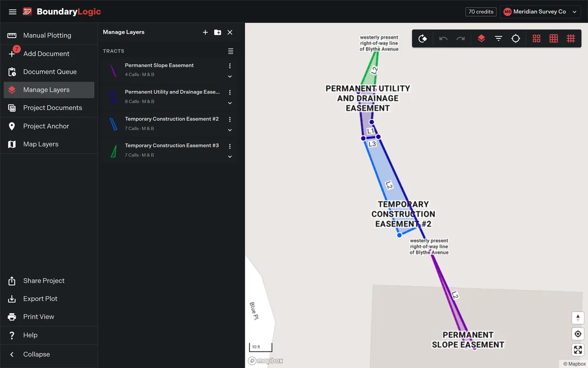Click the layers icon in the map toolbar
The height and width of the screenshot is (368, 588).
[x=481, y=38]
